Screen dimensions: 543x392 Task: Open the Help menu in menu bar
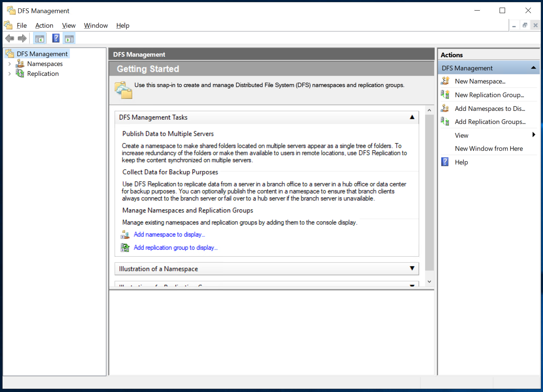click(123, 26)
